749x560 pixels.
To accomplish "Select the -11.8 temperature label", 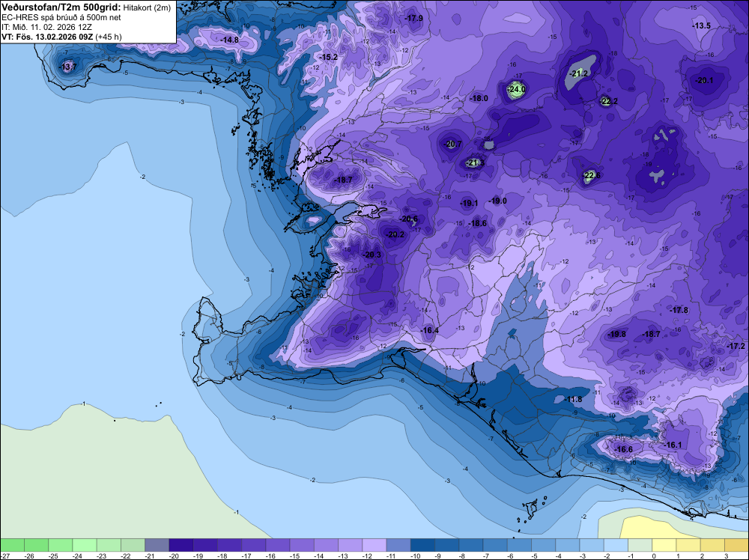I will (573, 399).
